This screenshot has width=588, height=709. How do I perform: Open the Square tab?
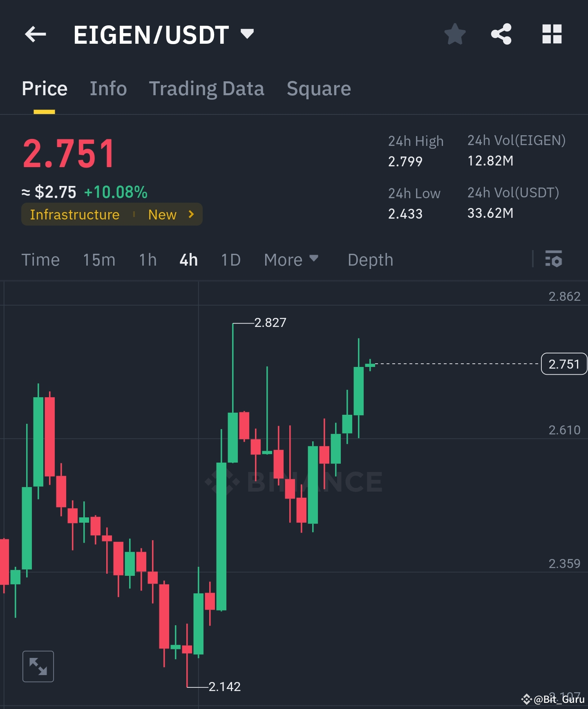pos(318,88)
